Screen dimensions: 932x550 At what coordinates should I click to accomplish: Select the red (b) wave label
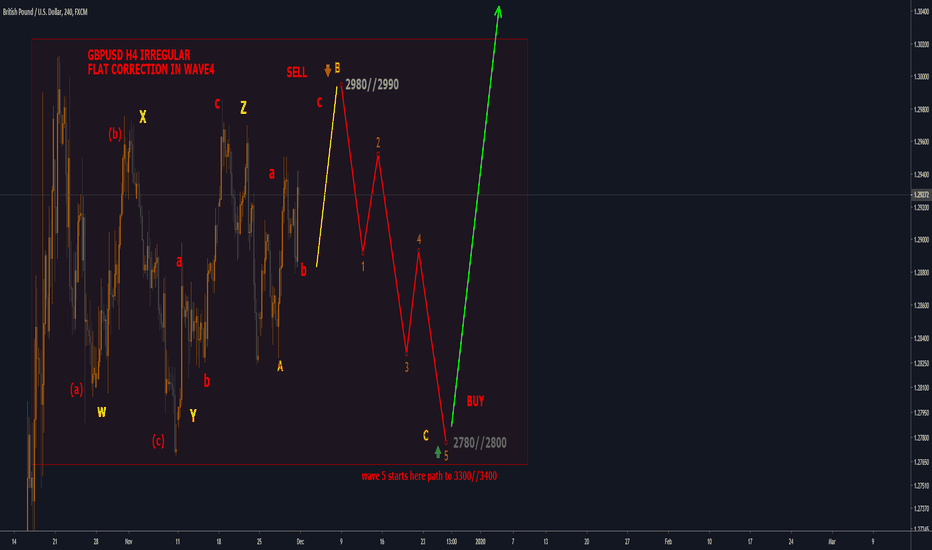(x=116, y=133)
